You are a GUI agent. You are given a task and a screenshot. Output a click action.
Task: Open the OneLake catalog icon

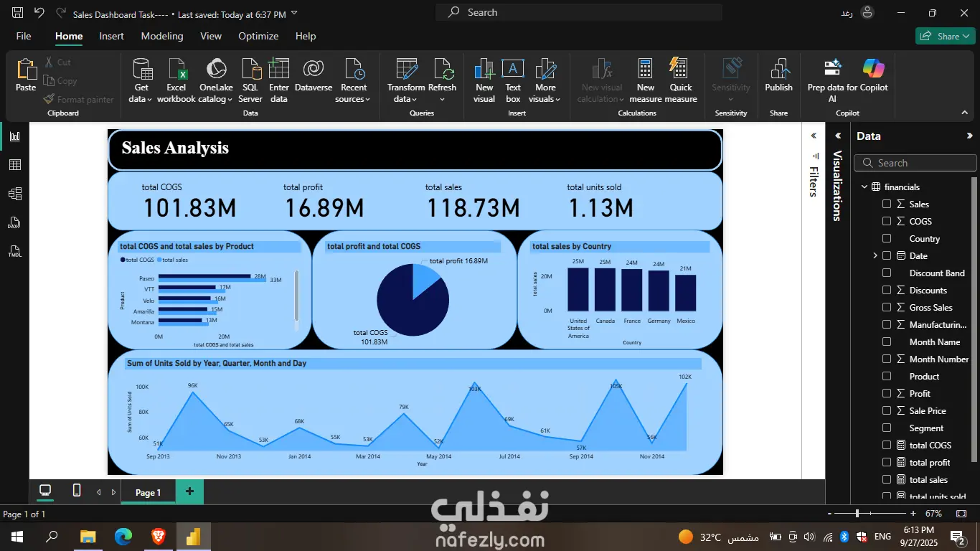tap(216, 69)
